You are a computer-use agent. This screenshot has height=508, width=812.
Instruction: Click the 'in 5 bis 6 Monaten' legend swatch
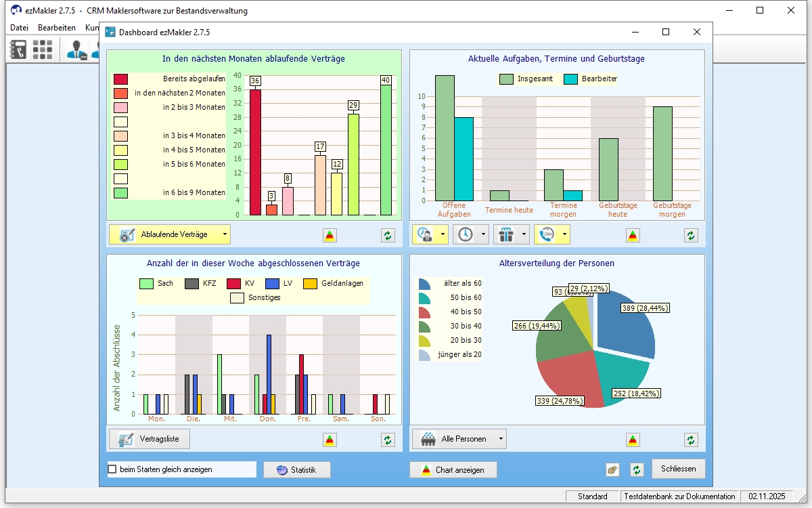click(x=120, y=165)
